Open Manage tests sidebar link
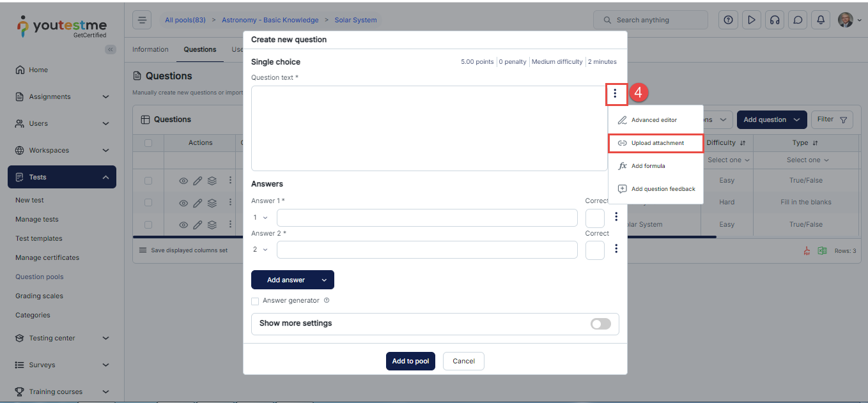This screenshot has width=868, height=403. click(x=37, y=219)
